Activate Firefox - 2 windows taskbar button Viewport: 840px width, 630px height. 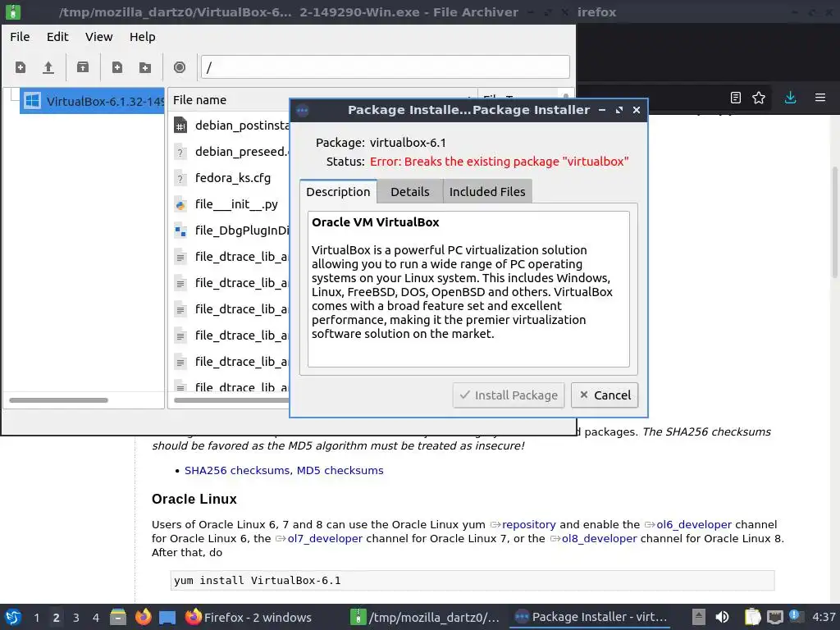pos(248,617)
